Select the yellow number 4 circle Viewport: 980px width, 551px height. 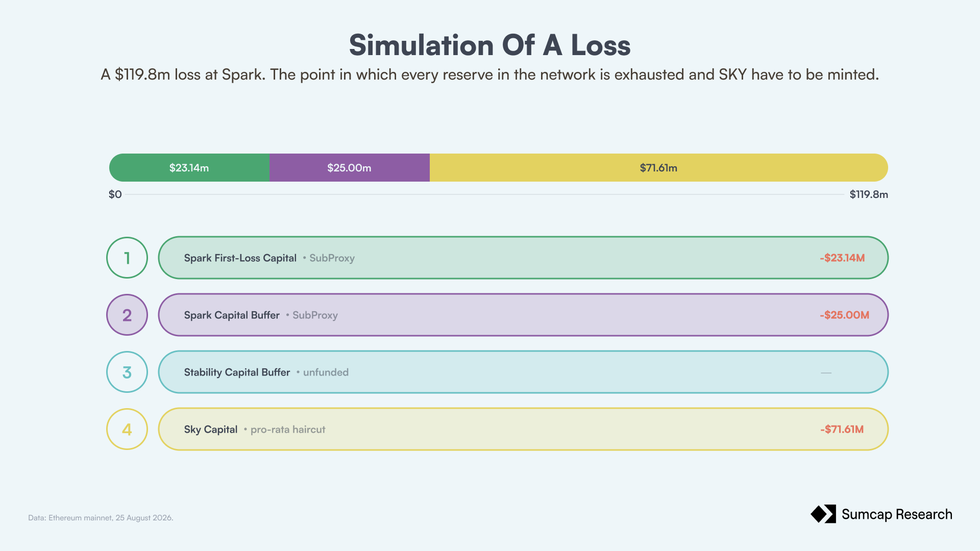(127, 429)
